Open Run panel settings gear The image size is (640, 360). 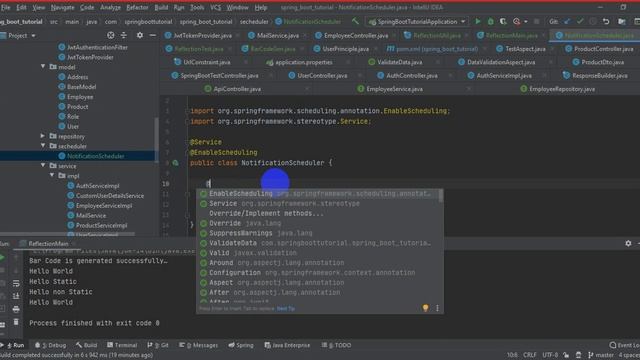click(628, 243)
